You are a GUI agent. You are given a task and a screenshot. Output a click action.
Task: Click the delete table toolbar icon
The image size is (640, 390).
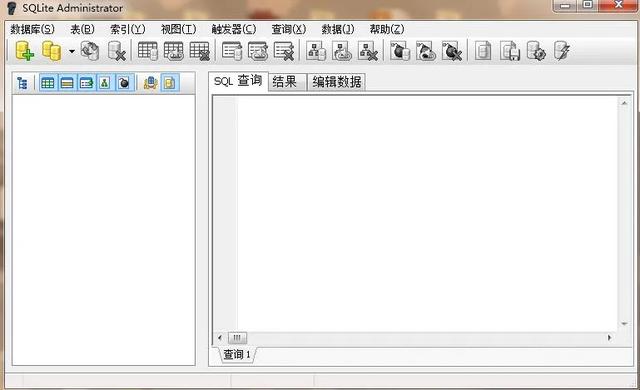tap(200, 51)
